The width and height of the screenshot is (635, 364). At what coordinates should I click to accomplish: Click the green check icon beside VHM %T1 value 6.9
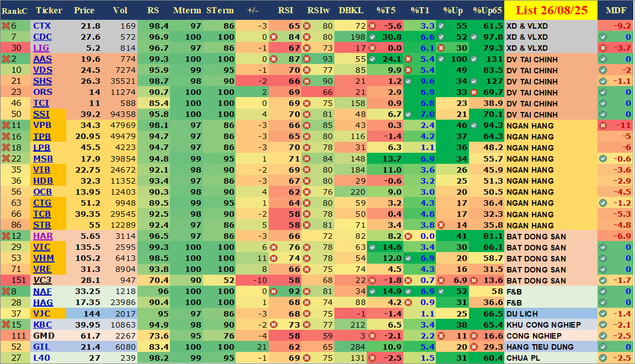408,258
